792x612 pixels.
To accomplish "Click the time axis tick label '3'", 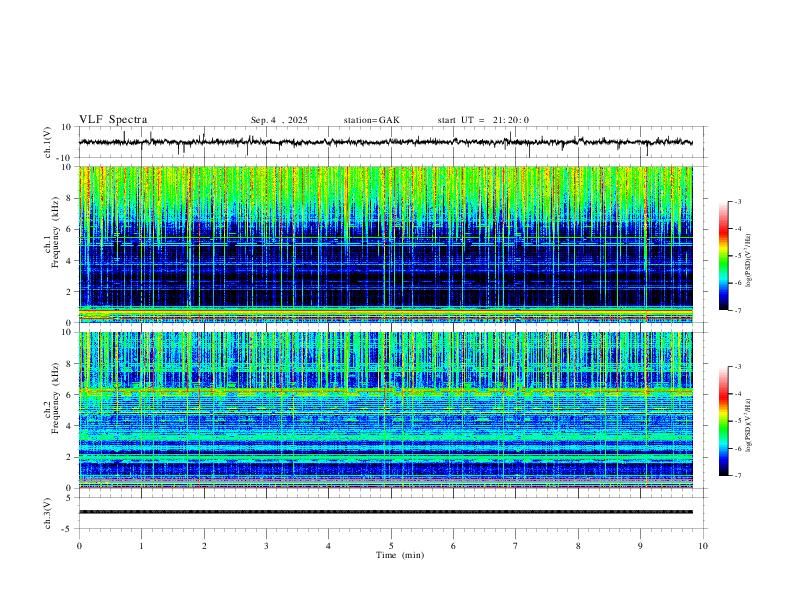I will coord(266,546).
